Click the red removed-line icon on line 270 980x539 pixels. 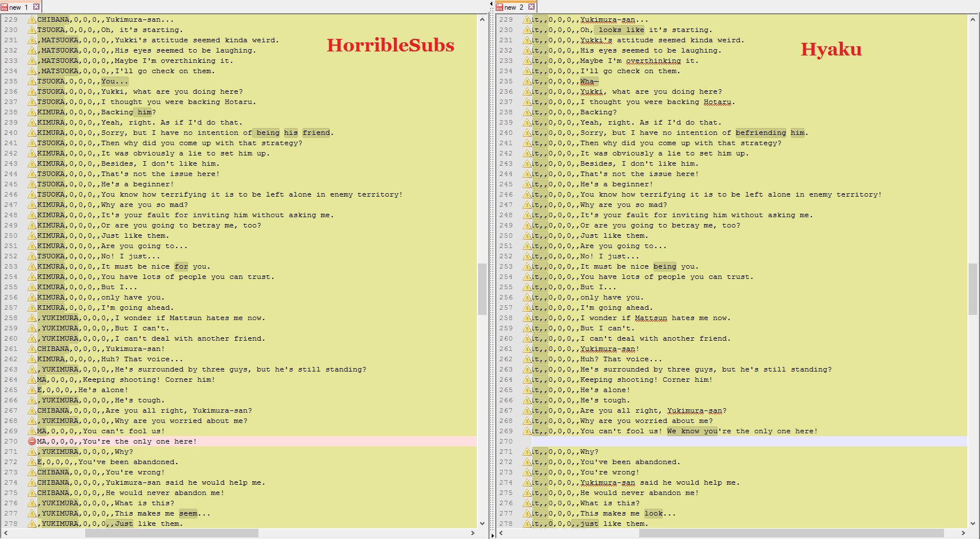pos(32,441)
